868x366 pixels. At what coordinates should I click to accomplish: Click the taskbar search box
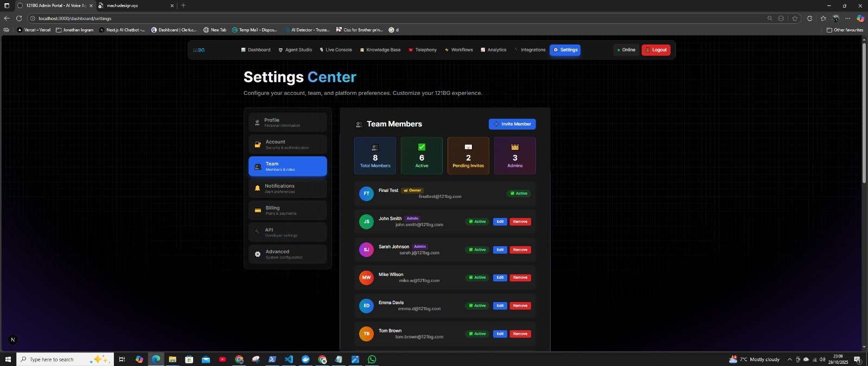pos(65,359)
